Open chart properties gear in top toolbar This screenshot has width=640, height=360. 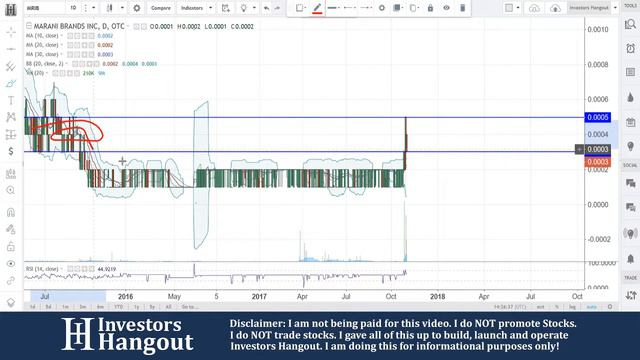pos(137,8)
